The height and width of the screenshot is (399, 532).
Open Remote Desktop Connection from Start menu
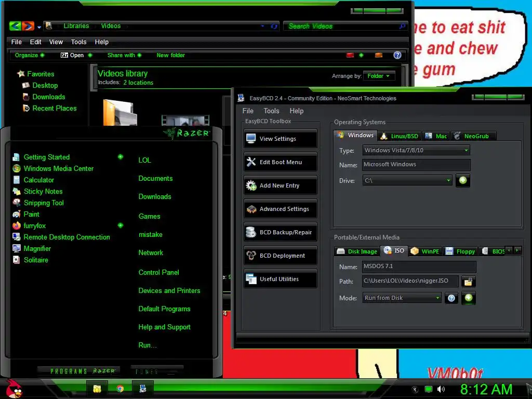pyautogui.click(x=61, y=237)
